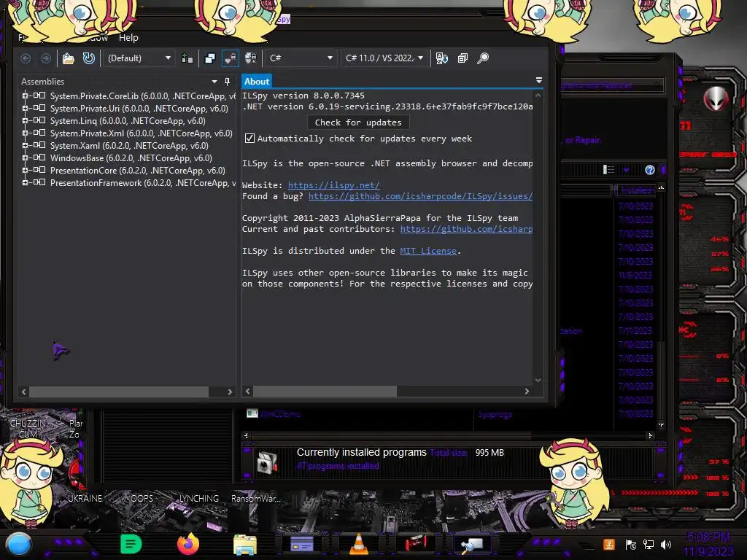The image size is (747, 560).
Task: Click the view options icon in Programs window
Action: (608, 170)
